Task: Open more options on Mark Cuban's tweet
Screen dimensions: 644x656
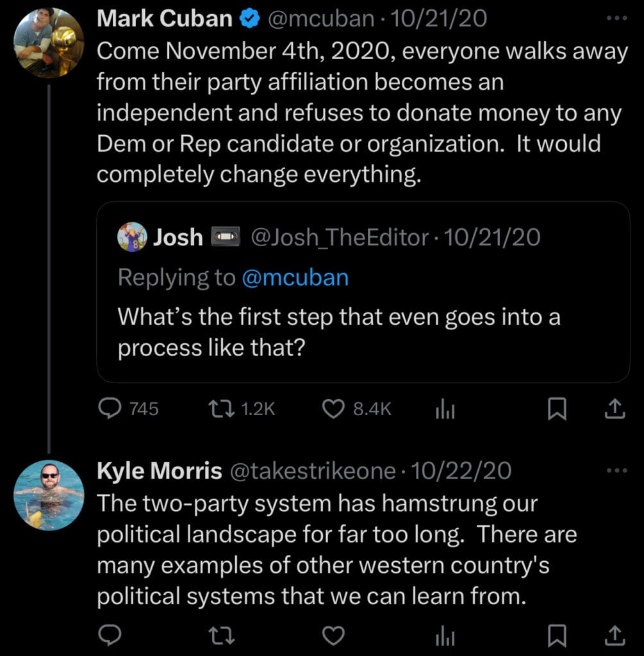Action: 616,19
